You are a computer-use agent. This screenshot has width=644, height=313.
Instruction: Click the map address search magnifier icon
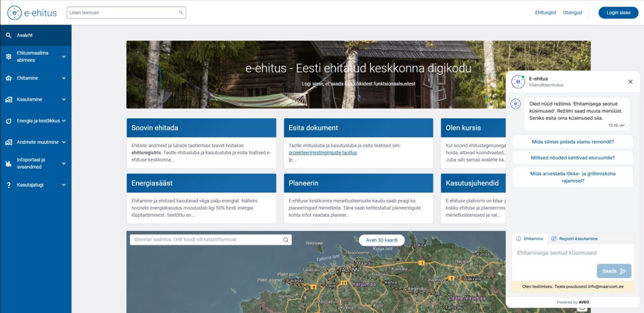point(286,240)
